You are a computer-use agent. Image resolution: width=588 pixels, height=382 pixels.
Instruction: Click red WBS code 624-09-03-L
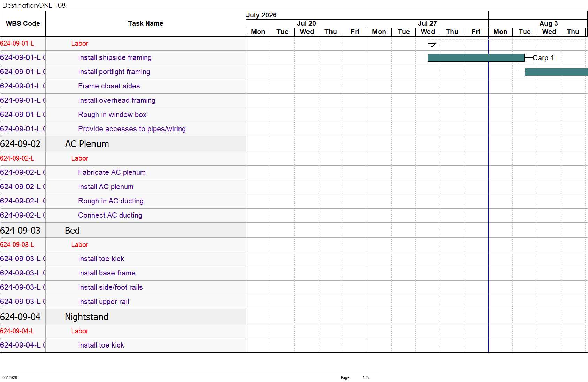coord(17,245)
